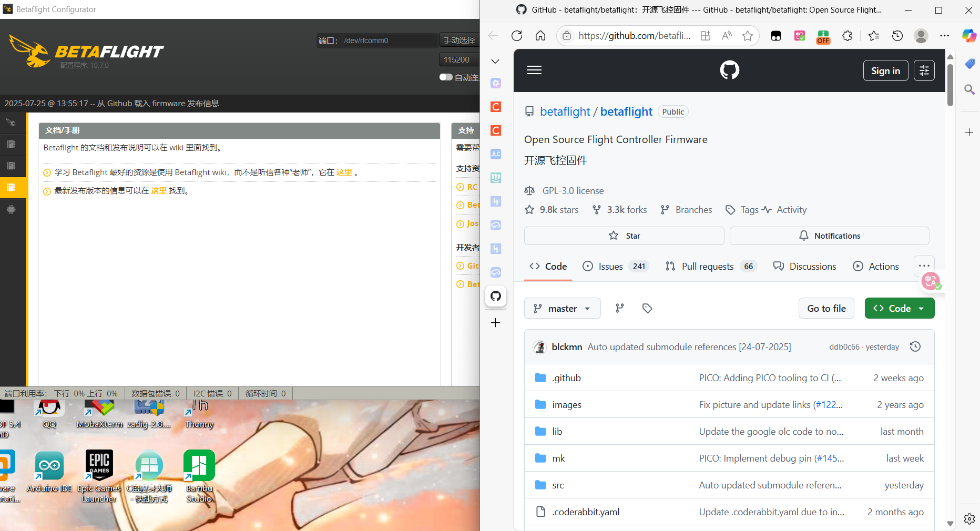980x531 pixels.
Task: Switch to the Code tab
Action: (x=548, y=267)
